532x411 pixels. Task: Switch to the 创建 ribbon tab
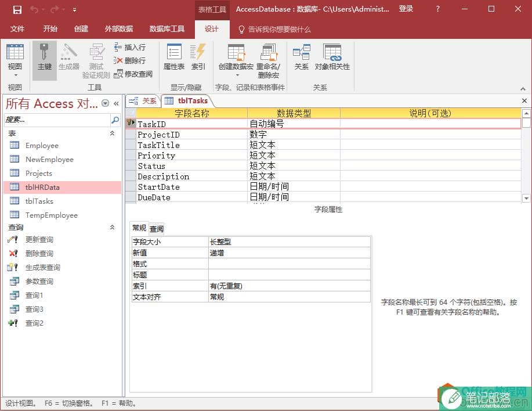coord(81,29)
